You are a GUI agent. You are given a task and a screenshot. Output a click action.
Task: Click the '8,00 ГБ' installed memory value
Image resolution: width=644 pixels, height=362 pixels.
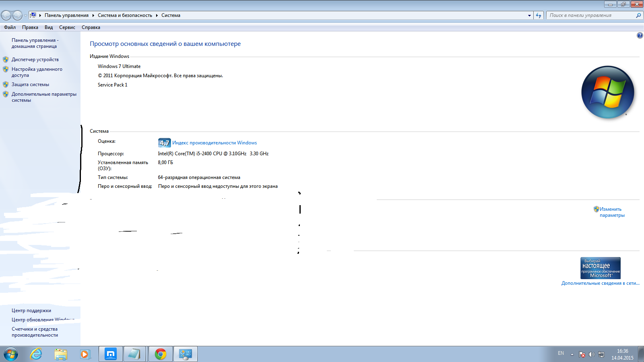[x=165, y=162]
